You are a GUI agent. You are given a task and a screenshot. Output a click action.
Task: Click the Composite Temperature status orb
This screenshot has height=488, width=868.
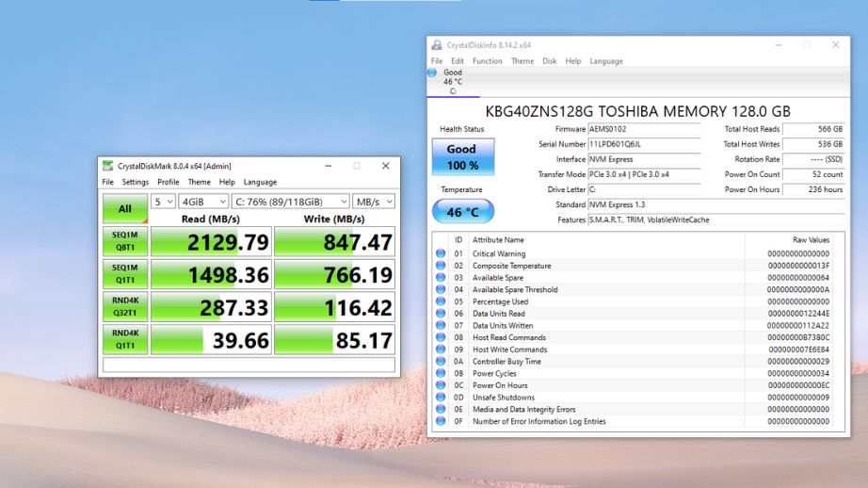pos(441,266)
